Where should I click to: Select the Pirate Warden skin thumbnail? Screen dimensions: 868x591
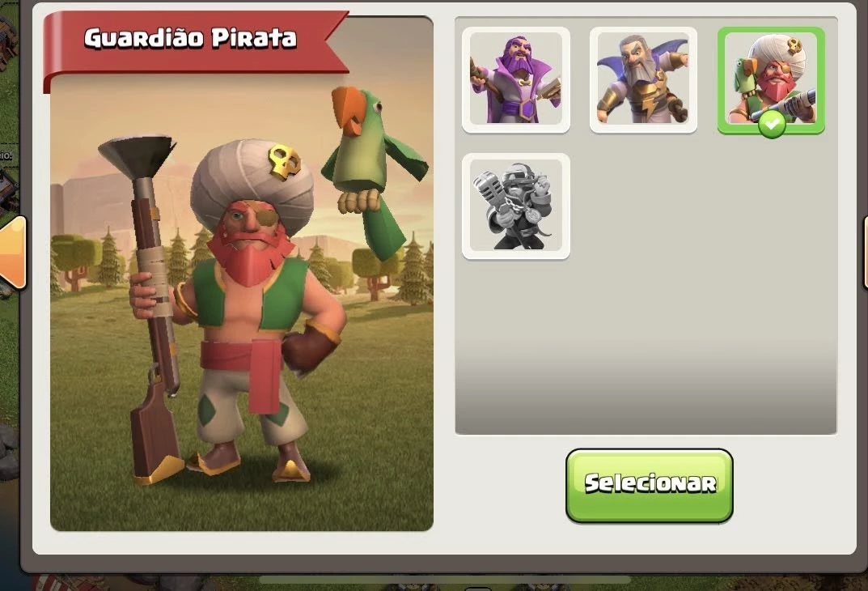[771, 80]
